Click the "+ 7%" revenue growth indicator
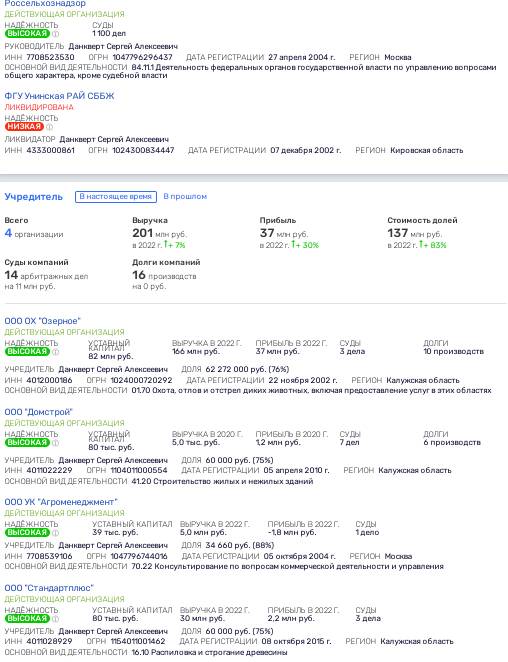The width and height of the screenshot is (508, 662). (174, 245)
